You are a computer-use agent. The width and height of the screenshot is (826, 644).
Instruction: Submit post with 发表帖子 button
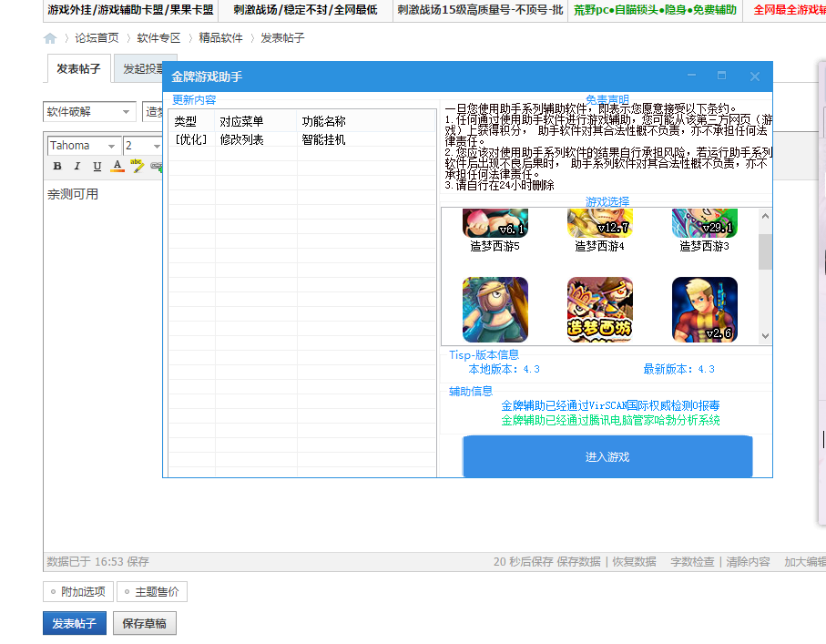point(75,624)
